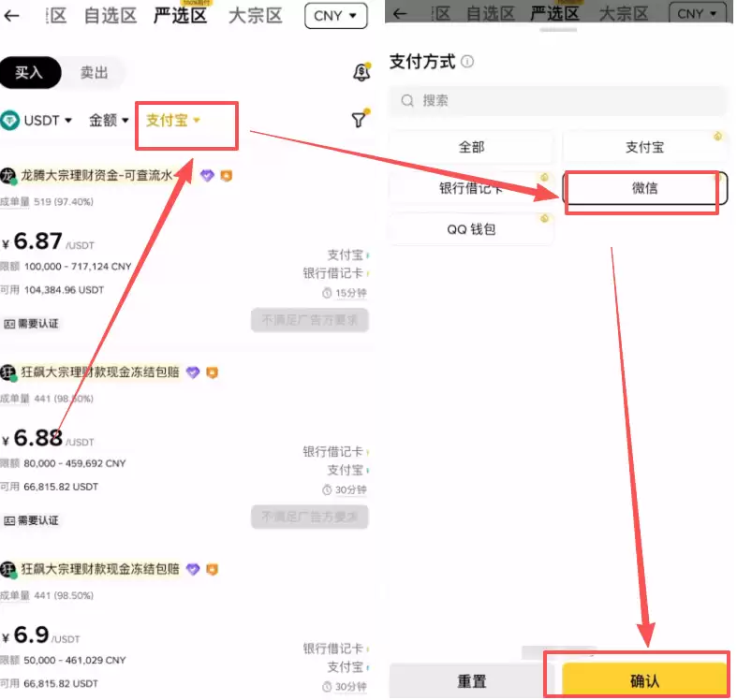The image size is (737, 700).
Task: Click avatar of 龙腾大宗理财资金 merchant
Action: coord(7,176)
